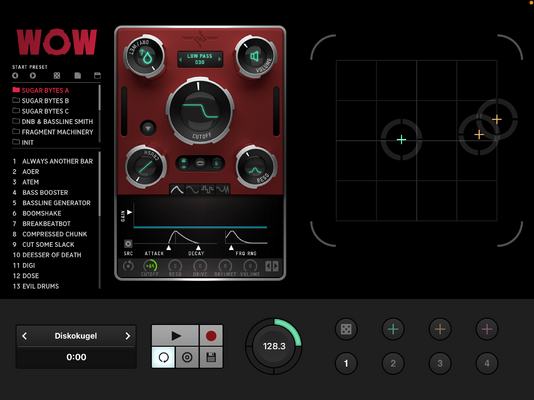Viewport: 534px width, 400px height.
Task: Open the round down-arrow menu on pedal
Action: 148,128
